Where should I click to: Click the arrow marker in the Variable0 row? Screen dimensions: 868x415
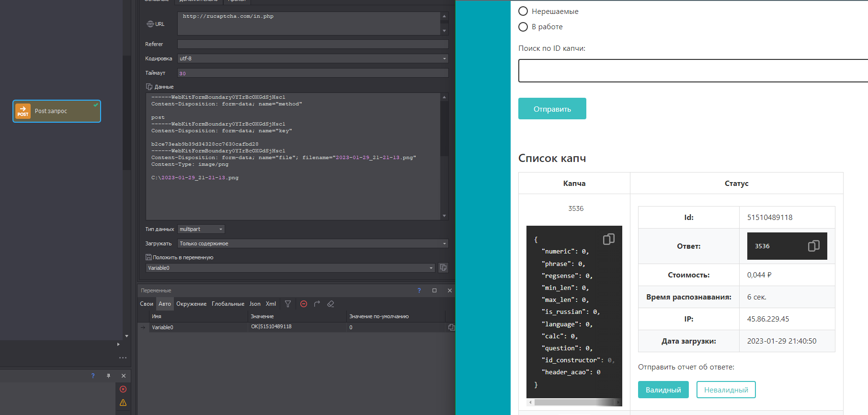(143, 327)
